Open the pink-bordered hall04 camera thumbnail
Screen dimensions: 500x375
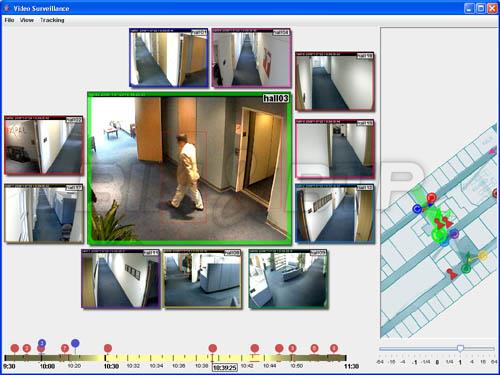252,58
